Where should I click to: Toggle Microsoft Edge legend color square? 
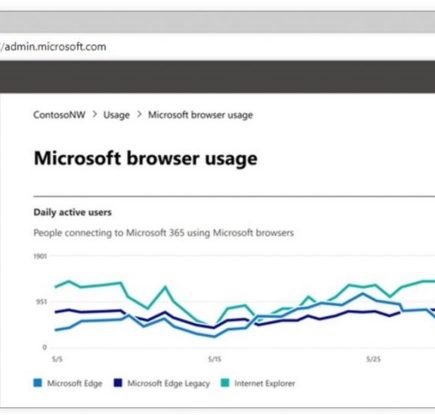(38, 383)
